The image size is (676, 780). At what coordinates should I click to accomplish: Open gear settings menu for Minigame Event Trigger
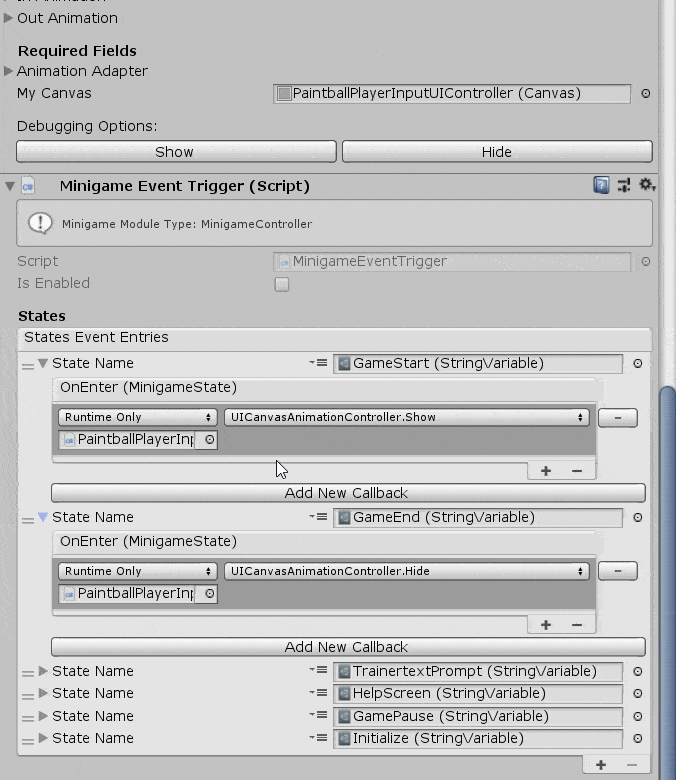[x=647, y=185]
